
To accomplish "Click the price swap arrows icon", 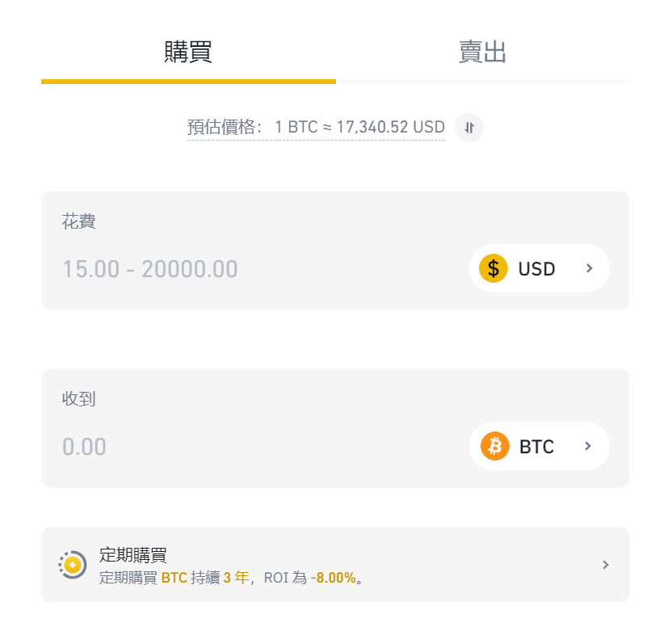I will tap(468, 128).
